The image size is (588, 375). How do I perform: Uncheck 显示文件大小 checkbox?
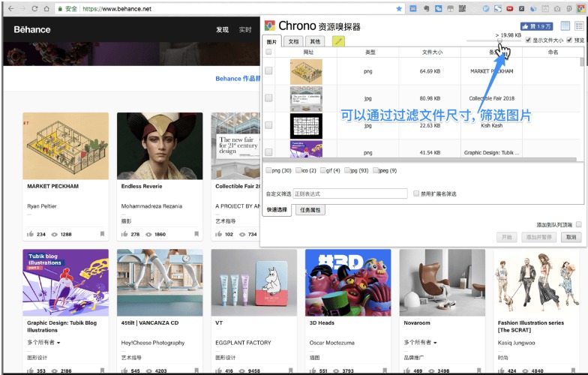528,40
